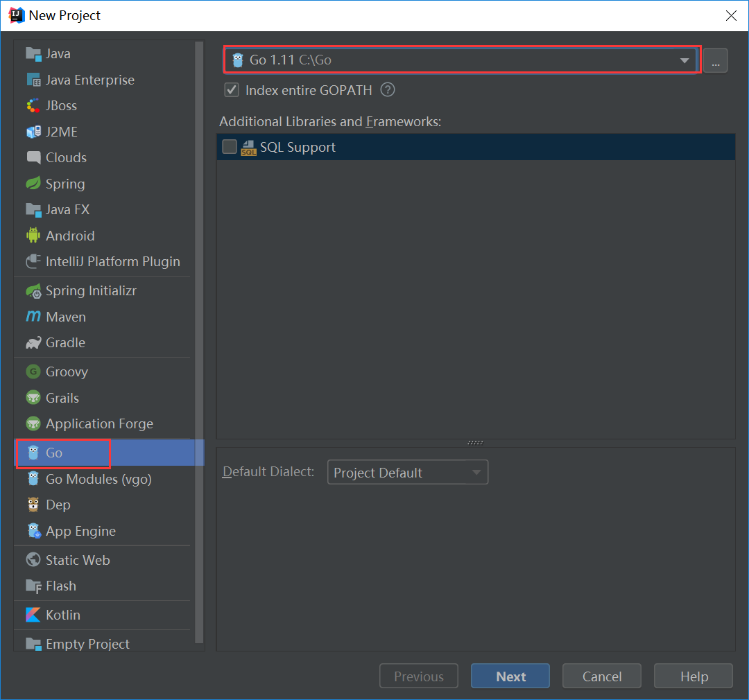Click the Gradle elephant icon
Viewport: 749px width, 700px height.
coord(33,342)
